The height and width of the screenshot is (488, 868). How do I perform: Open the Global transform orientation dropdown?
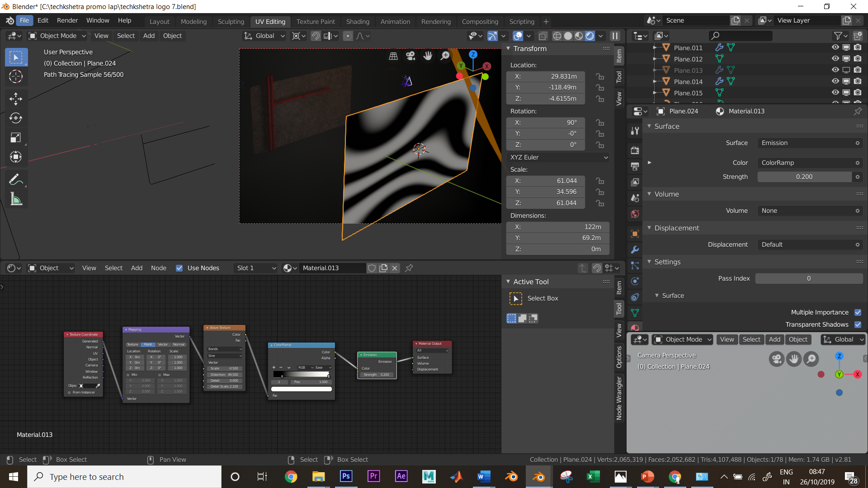pyautogui.click(x=264, y=36)
